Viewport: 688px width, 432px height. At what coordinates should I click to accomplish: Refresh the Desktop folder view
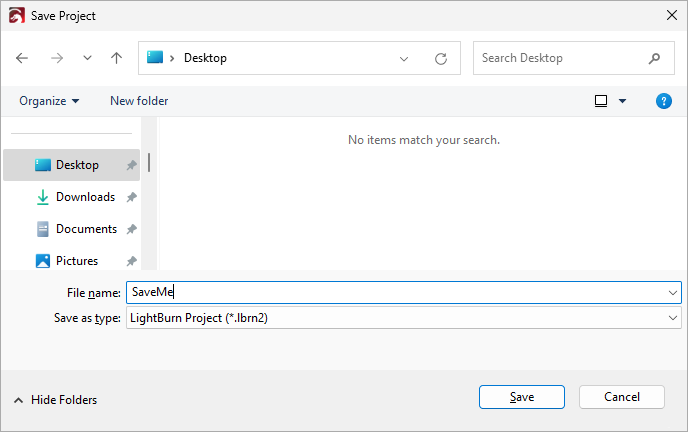pyautogui.click(x=440, y=58)
